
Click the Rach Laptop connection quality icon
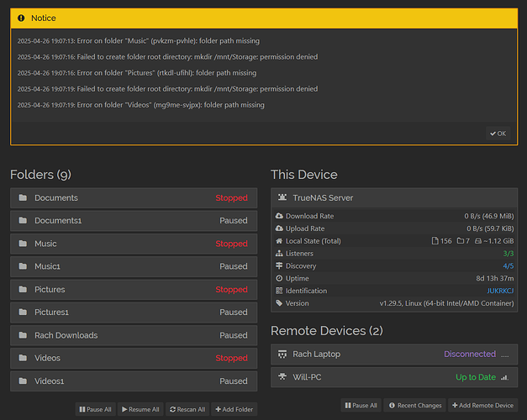click(x=504, y=355)
